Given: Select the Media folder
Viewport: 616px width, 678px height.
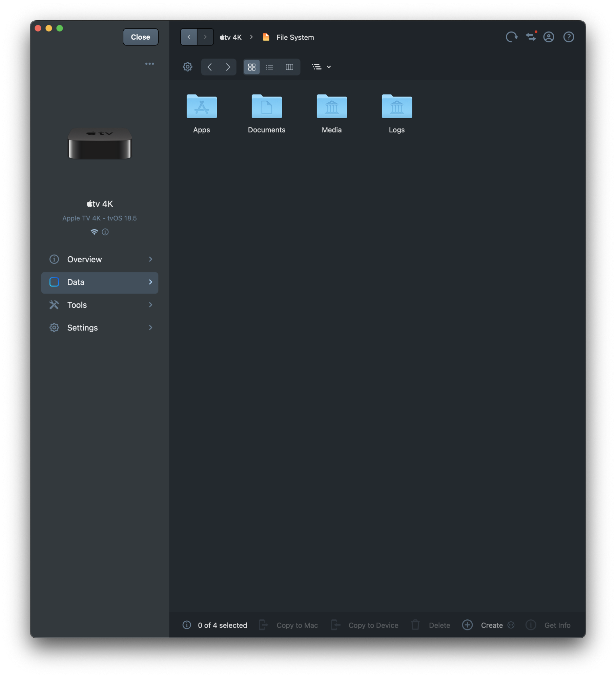Looking at the screenshot, I should pyautogui.click(x=332, y=106).
